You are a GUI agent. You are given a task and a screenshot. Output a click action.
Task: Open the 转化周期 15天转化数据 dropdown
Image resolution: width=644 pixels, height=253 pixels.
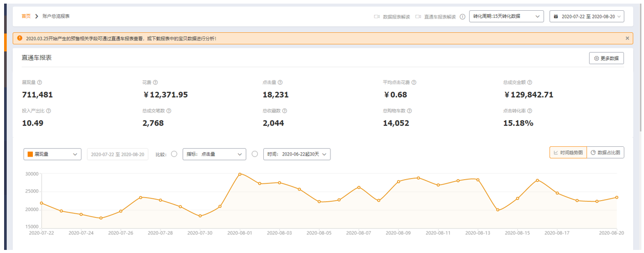(506, 16)
